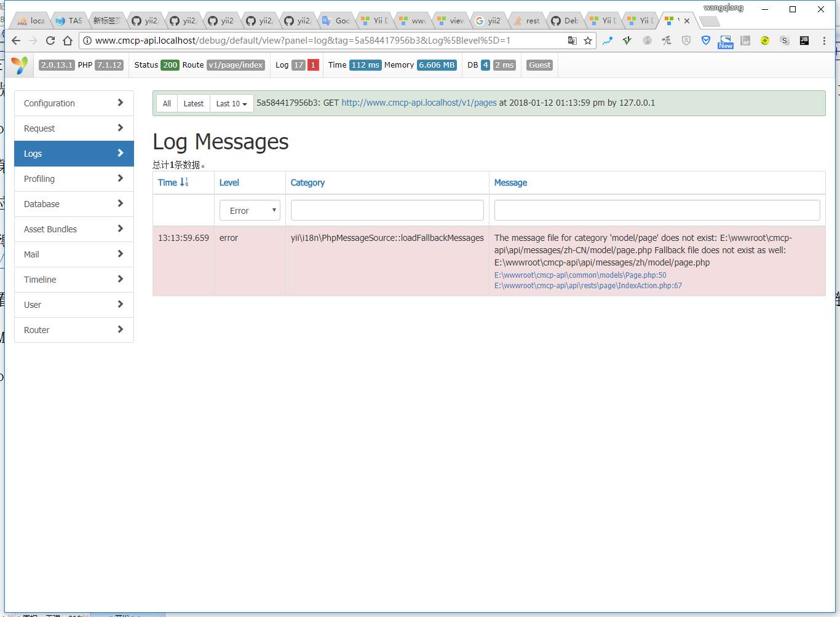This screenshot has height=617, width=840.
Task: Click the Category filter input field
Action: pyautogui.click(x=387, y=210)
